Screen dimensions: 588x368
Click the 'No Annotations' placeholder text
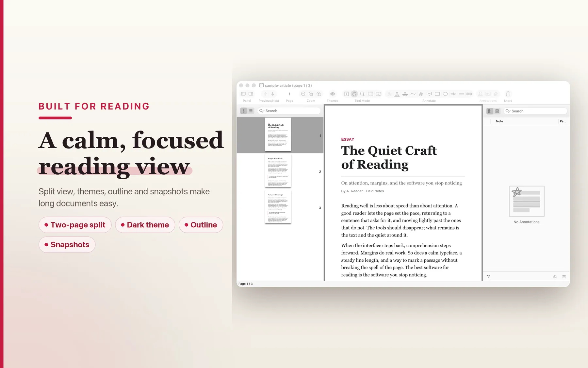527,222
